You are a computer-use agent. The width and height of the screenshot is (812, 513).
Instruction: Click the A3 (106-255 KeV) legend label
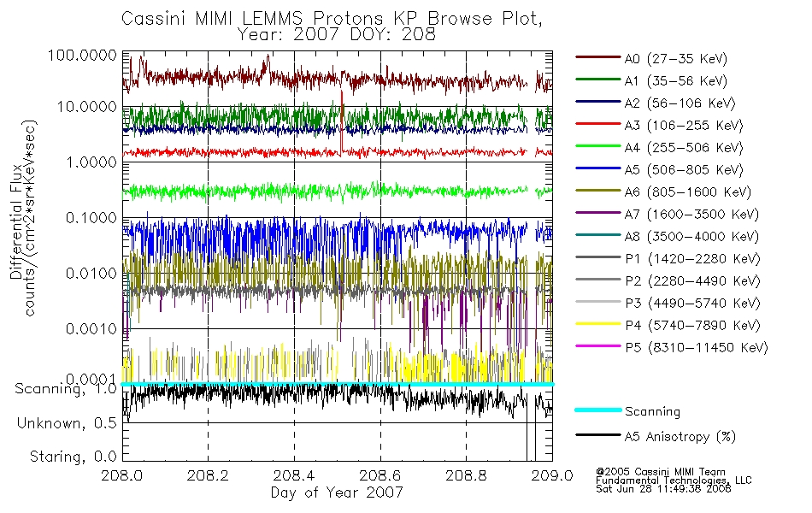coord(684,126)
